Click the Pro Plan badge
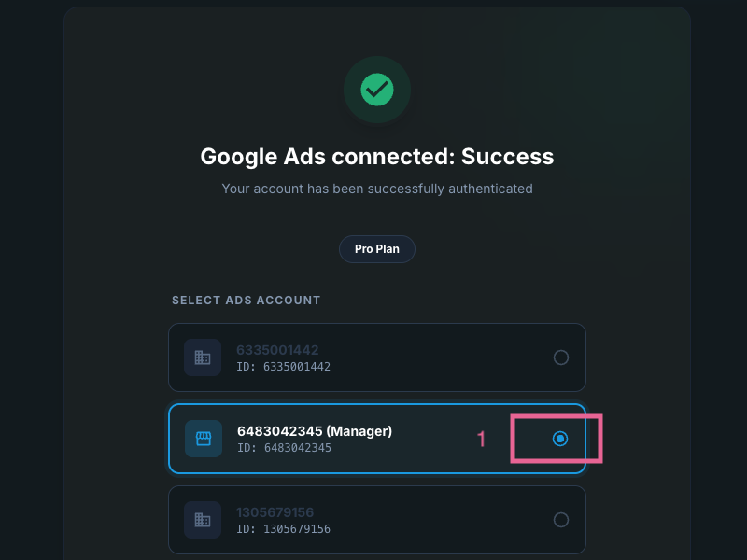 point(376,248)
